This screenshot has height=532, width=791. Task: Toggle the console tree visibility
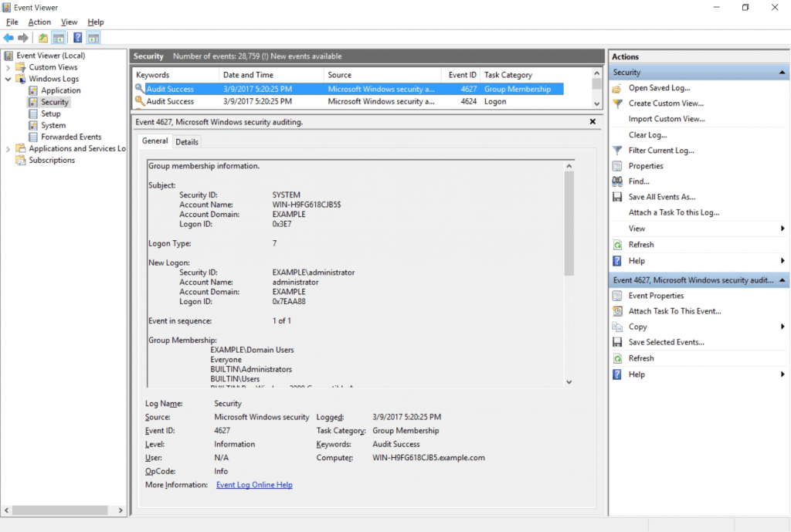(58, 36)
